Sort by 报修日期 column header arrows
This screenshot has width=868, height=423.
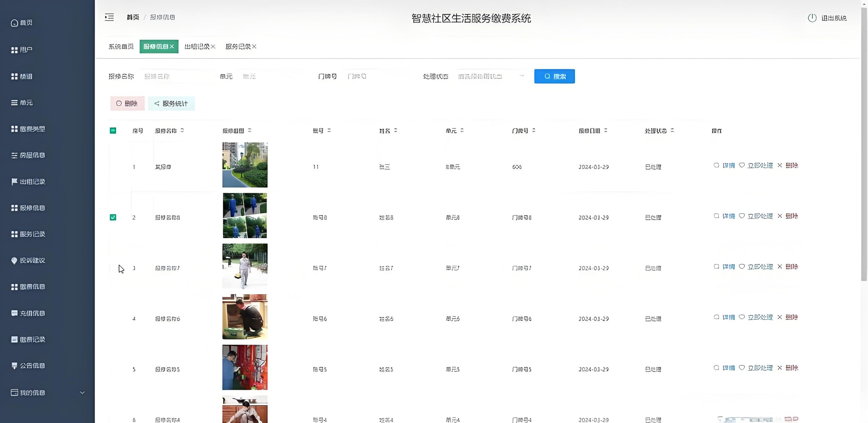click(606, 130)
